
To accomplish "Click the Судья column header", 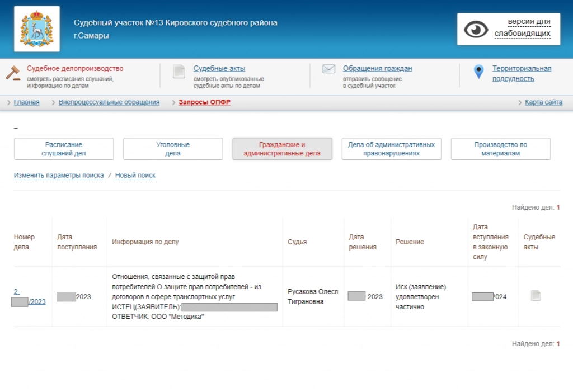I will (297, 242).
